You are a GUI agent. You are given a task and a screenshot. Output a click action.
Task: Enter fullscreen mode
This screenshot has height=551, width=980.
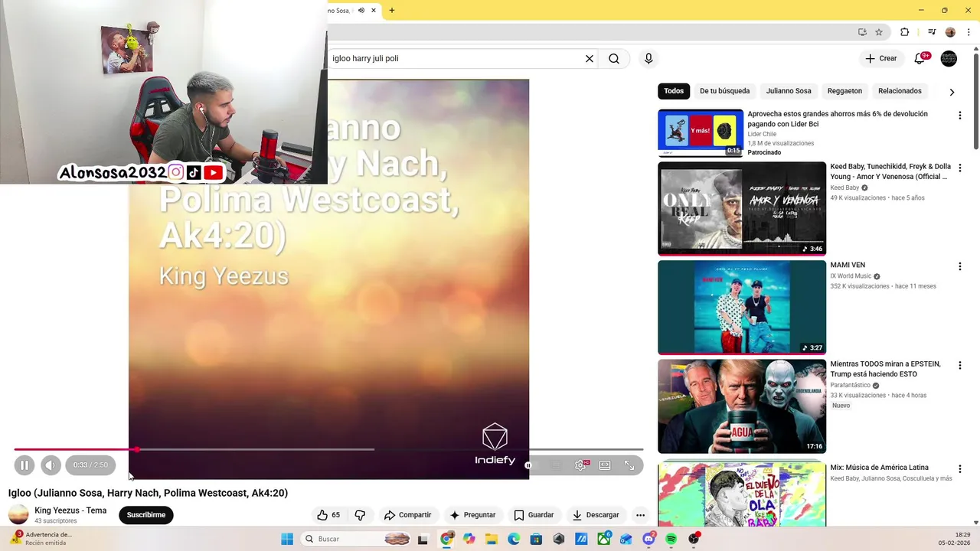click(x=629, y=465)
